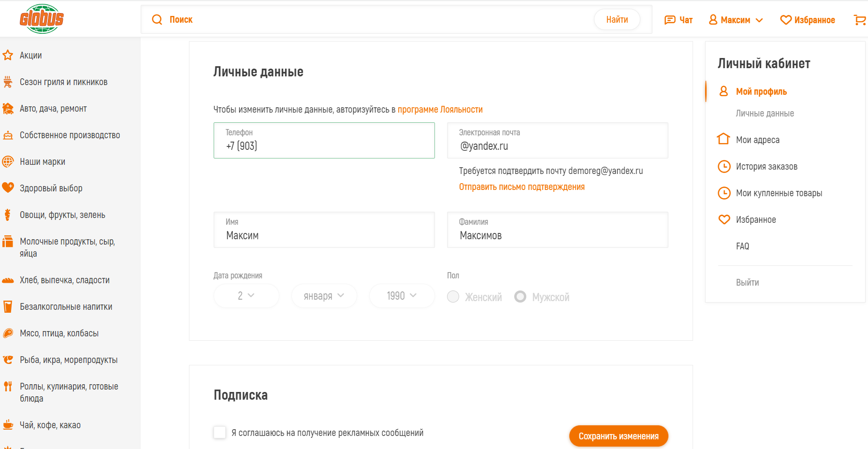Click the meat icon for Мясо, птица

click(x=8, y=333)
